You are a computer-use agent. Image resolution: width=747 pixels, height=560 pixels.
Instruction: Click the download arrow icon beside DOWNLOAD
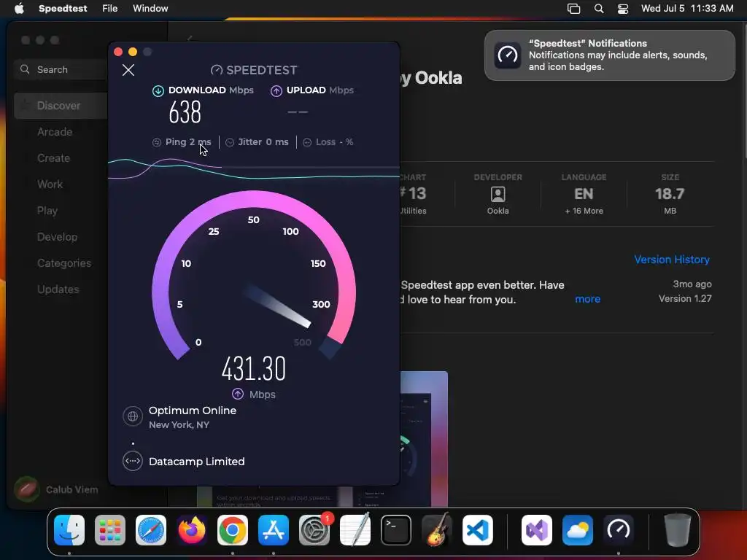click(x=158, y=90)
